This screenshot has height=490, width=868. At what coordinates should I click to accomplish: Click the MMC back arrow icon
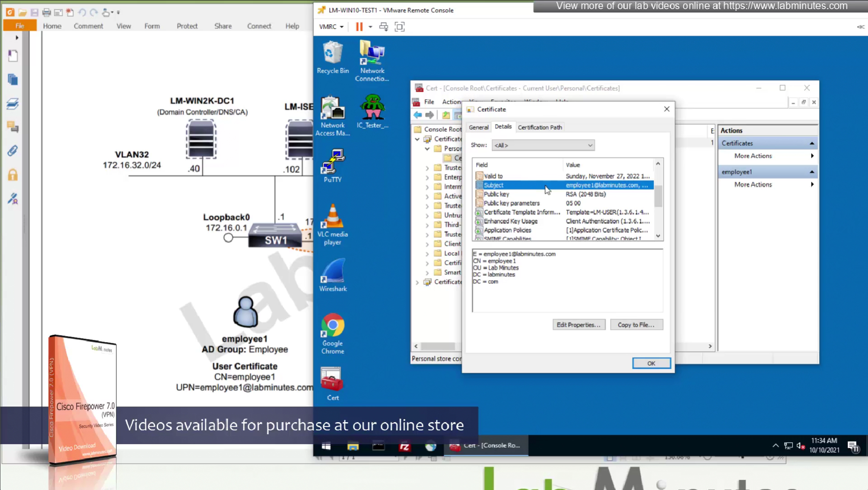tap(417, 115)
